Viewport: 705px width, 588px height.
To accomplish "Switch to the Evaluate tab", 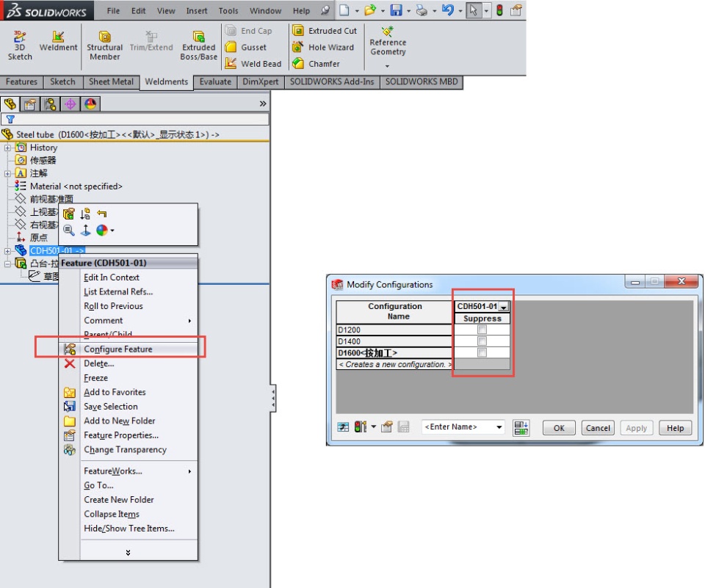I will [x=215, y=81].
